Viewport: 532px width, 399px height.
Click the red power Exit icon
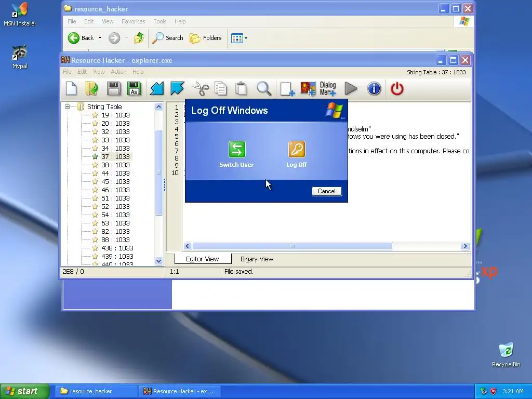click(x=396, y=89)
